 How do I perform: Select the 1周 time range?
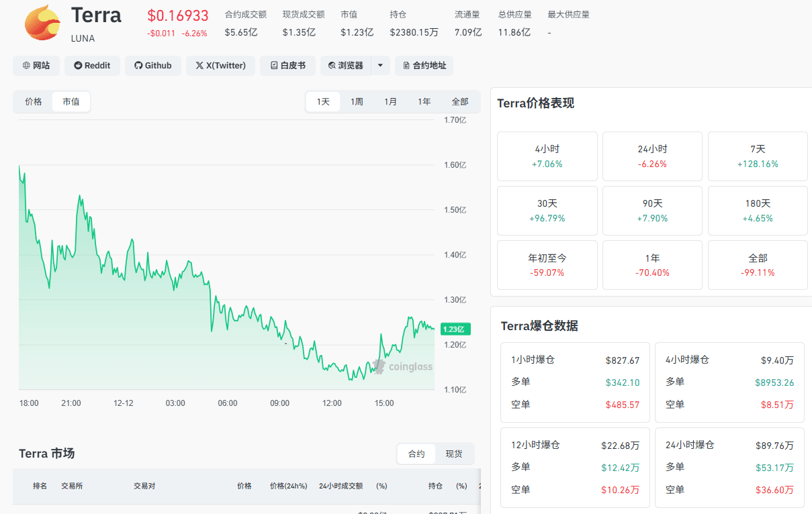coord(357,102)
